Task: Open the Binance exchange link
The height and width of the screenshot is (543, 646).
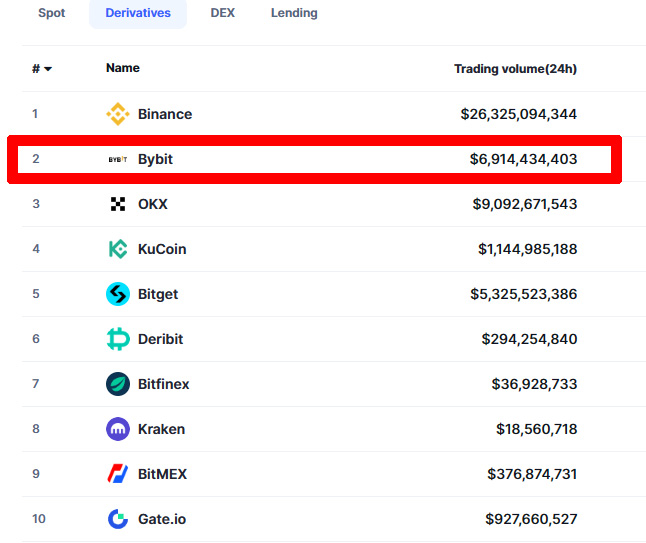Action: click(x=165, y=114)
